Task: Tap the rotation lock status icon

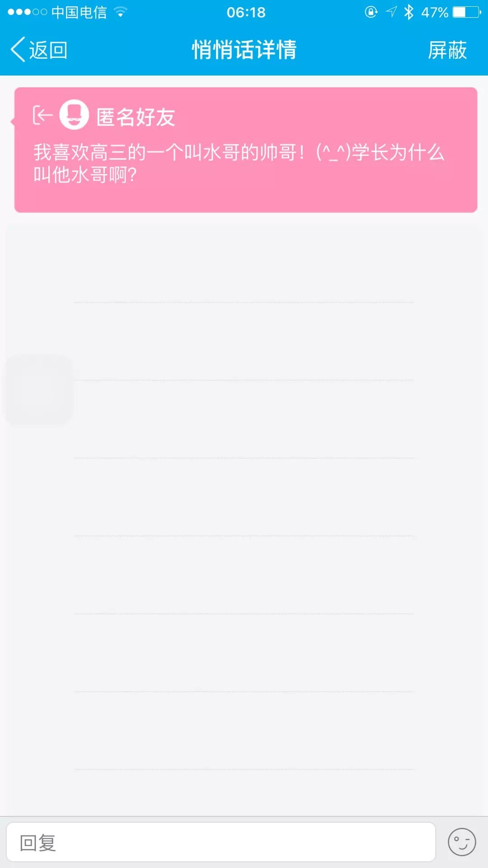Action: 371,12
